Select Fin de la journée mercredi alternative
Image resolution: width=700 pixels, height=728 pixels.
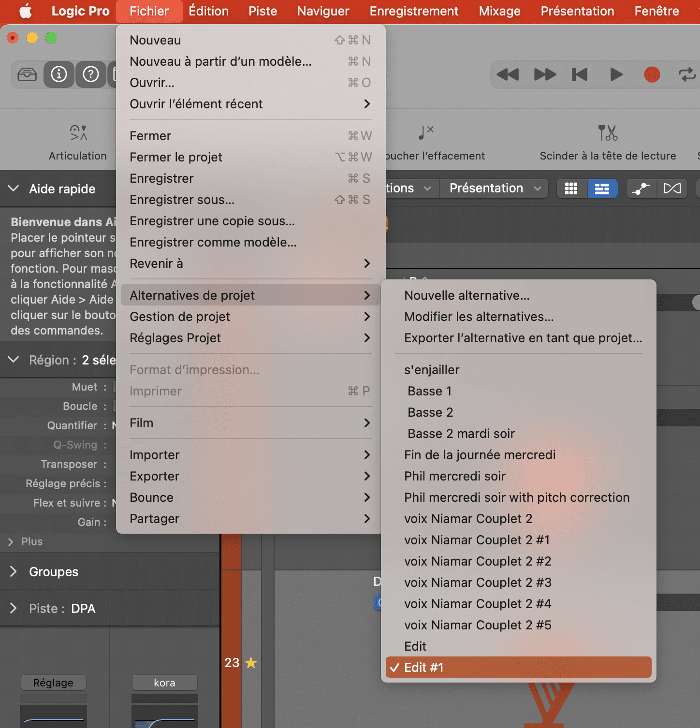coord(518,455)
